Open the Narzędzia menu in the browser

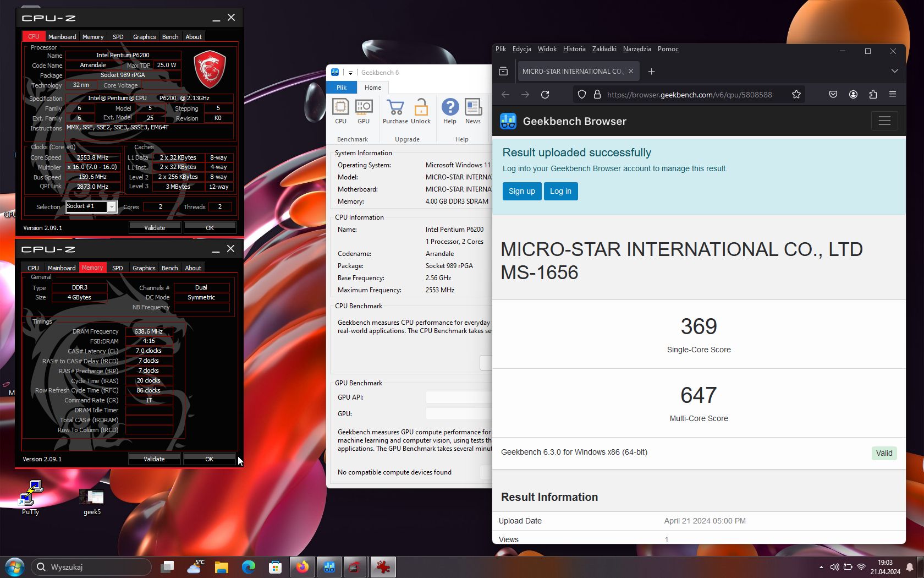[637, 49]
